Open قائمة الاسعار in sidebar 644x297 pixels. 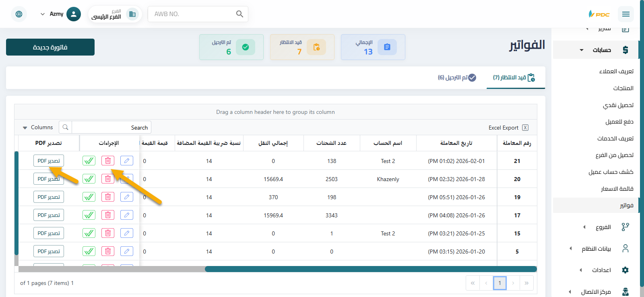point(617,189)
